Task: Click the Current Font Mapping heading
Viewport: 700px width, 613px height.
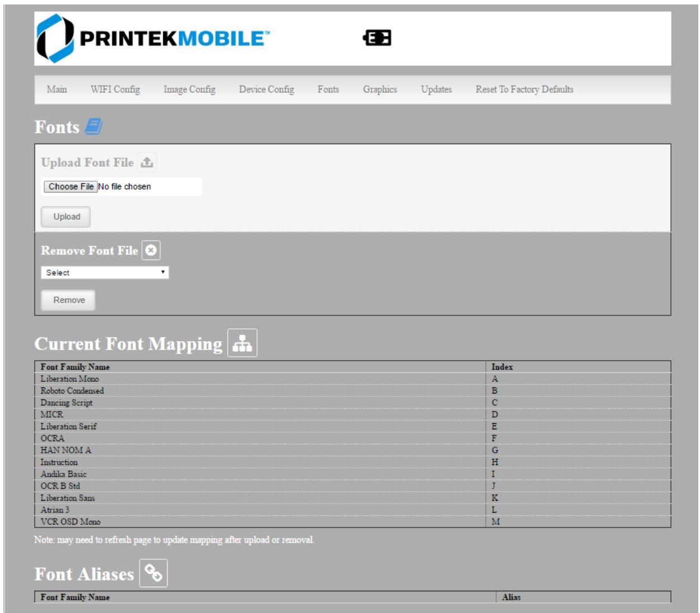Action: (128, 344)
